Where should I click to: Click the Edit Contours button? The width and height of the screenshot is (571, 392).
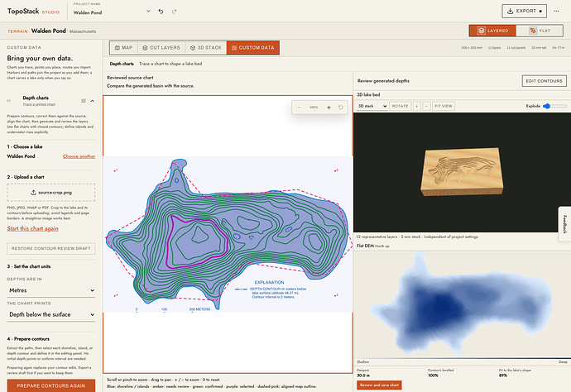(x=544, y=81)
